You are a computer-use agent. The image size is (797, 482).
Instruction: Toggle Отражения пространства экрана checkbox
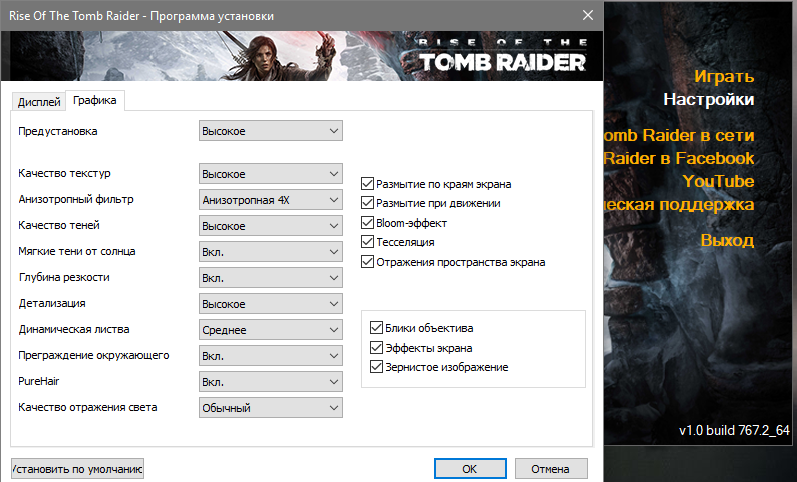[x=367, y=262]
